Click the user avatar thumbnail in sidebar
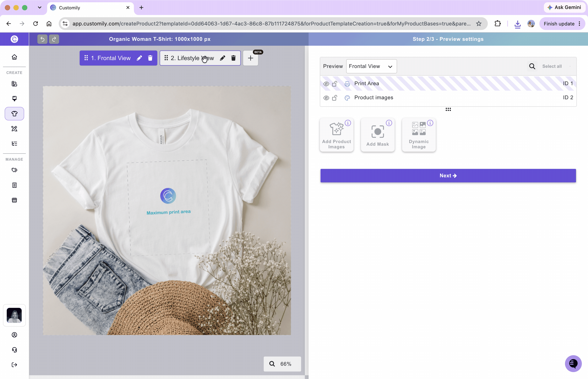The image size is (588, 379). [x=14, y=315]
